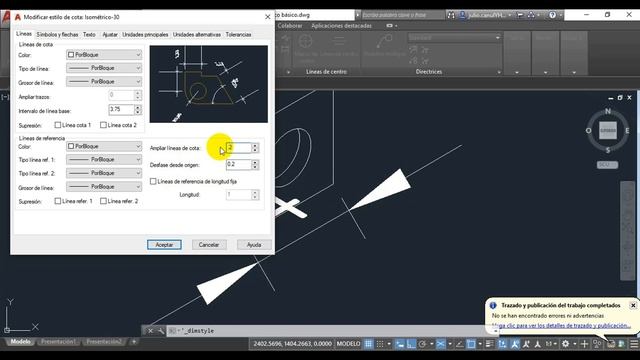Click the center mark icon in Líneas de centro
640x360 pixels.
click(x=305, y=42)
